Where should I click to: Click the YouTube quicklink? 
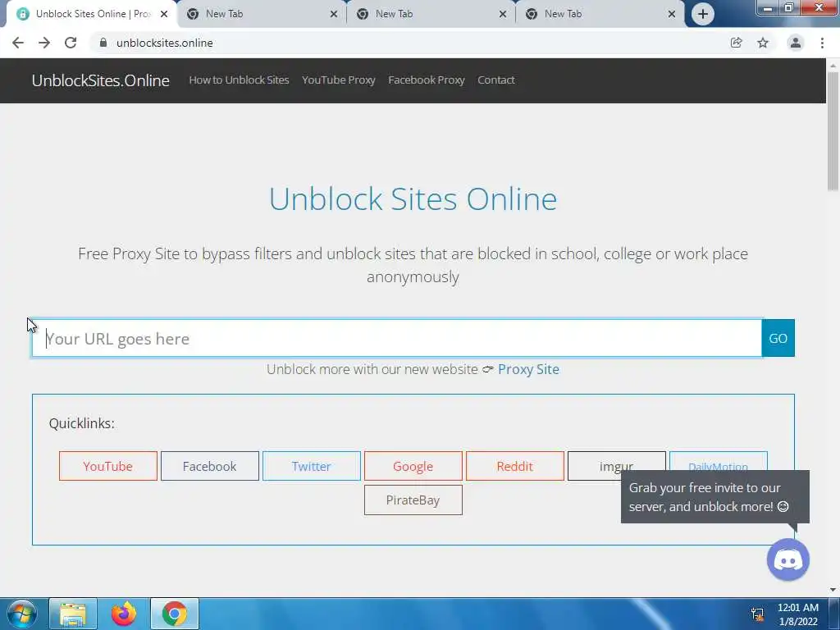[x=108, y=466]
